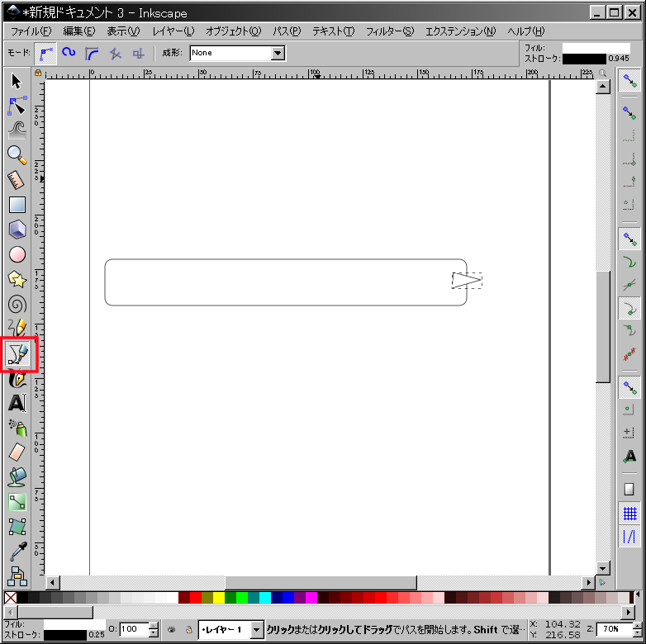Pick the cyan palette swatch
This screenshot has width=646, height=644.
point(265,598)
